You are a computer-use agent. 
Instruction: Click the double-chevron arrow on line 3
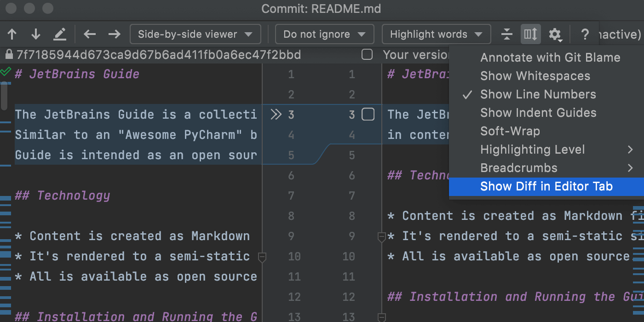pyautogui.click(x=276, y=115)
